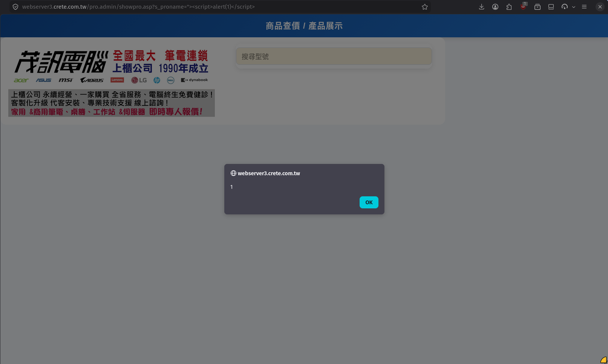Click the alert message text "1"
608x364 pixels.
[x=231, y=187]
